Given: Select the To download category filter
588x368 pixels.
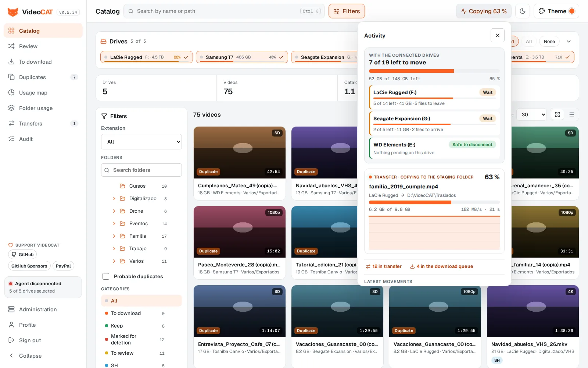Looking at the screenshot, I should click(x=141, y=313).
